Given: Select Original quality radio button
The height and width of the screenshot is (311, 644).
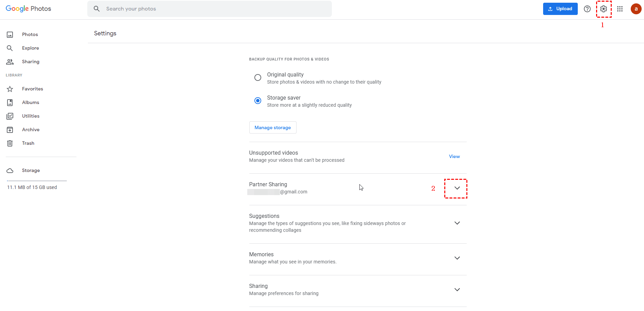Looking at the screenshot, I should click(258, 77).
